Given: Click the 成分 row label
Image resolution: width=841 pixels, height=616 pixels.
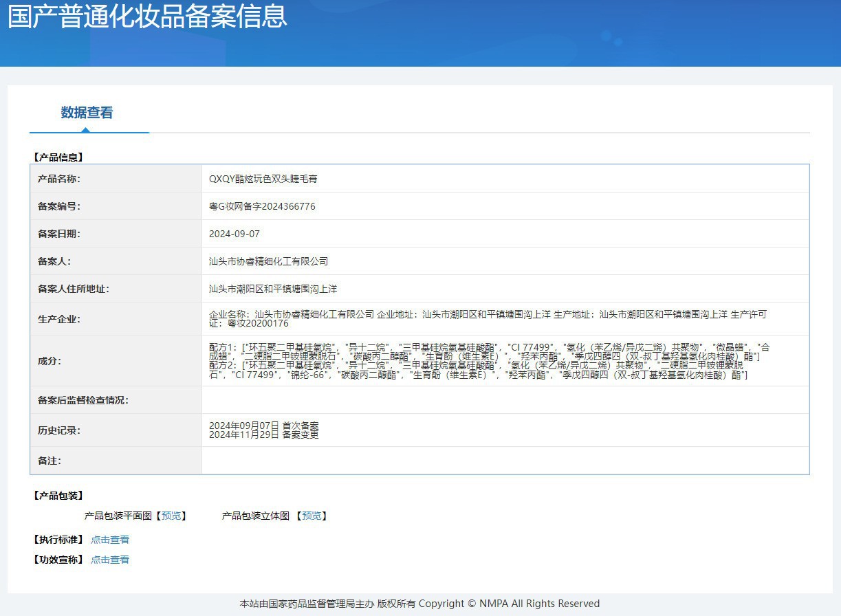Looking at the screenshot, I should click(50, 361).
